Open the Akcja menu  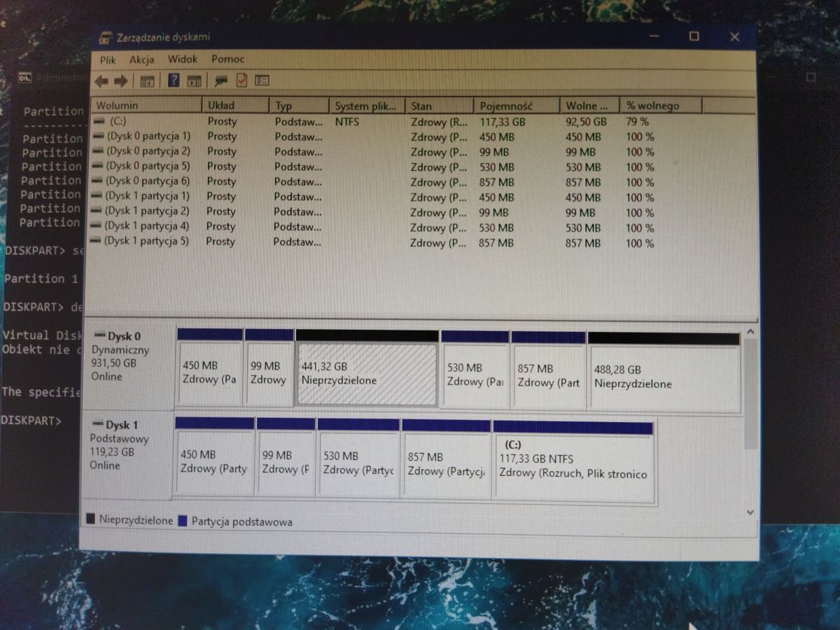141,59
